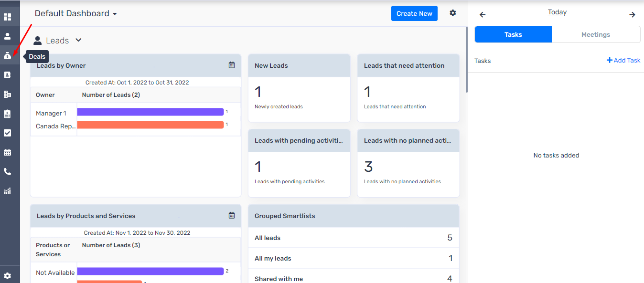Open the Contacts card icon in sidebar
The image size is (644, 283).
click(x=7, y=75)
